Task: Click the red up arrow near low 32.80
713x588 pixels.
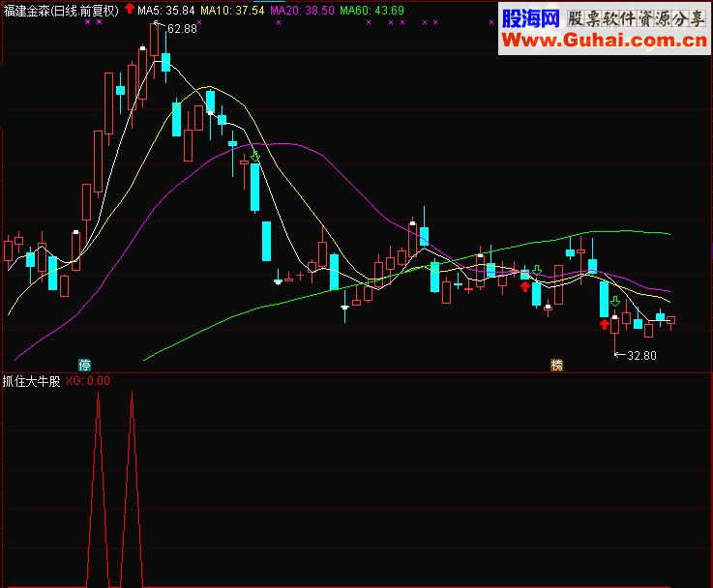Action: [x=605, y=324]
